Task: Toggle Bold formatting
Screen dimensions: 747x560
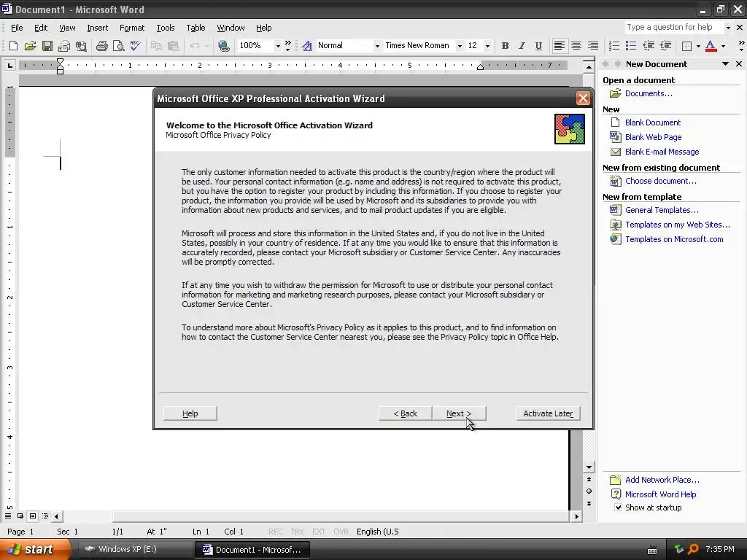Action: [505, 46]
